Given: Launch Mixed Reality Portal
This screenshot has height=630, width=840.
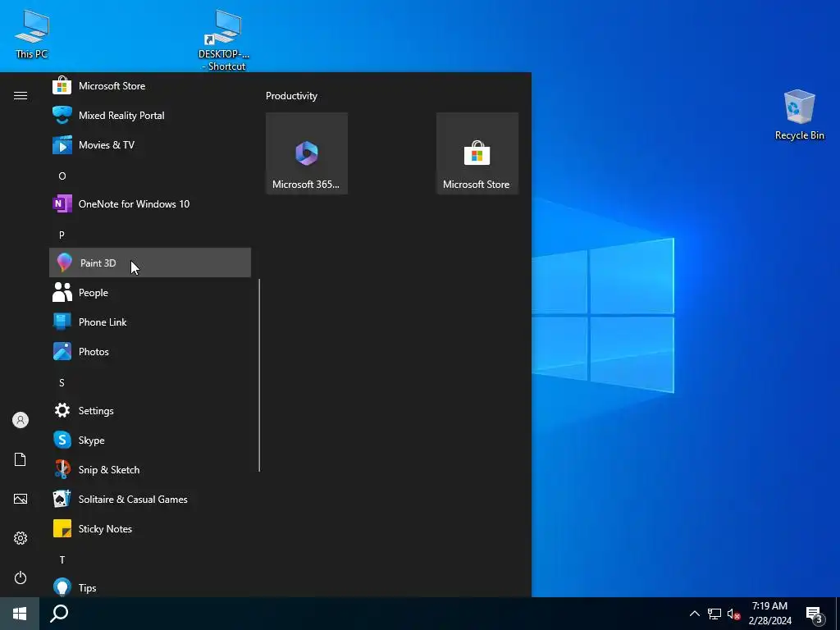Looking at the screenshot, I should pos(150,115).
